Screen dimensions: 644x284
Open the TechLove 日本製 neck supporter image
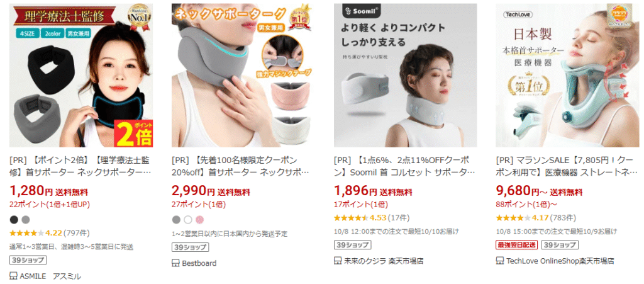(x=568, y=75)
